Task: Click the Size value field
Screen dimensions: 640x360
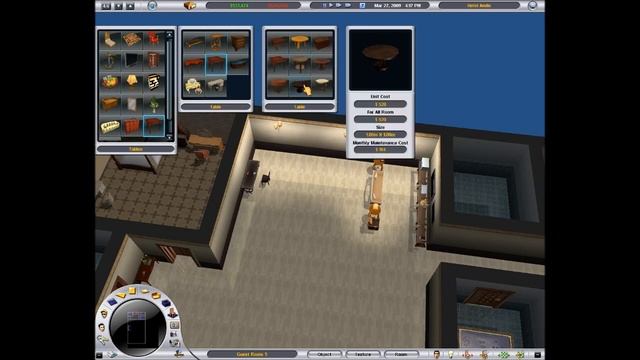Action: point(380,134)
